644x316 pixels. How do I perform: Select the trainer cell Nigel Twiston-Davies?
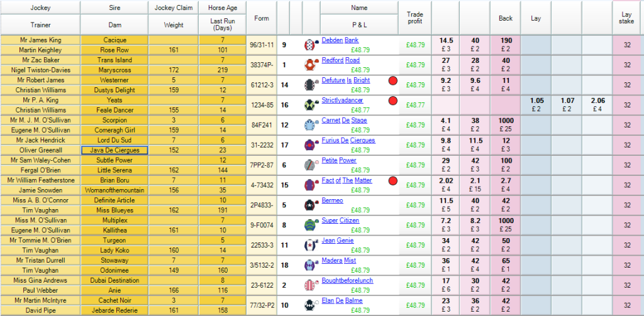(x=40, y=70)
